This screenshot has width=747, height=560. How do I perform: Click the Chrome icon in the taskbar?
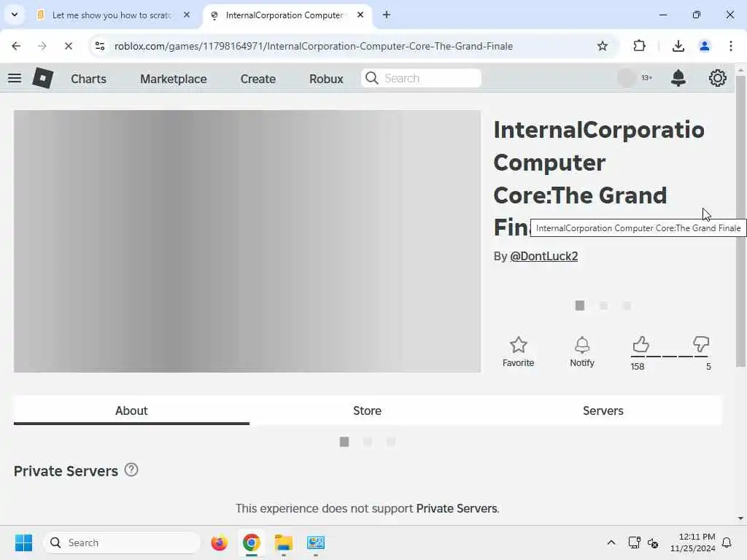(x=251, y=542)
